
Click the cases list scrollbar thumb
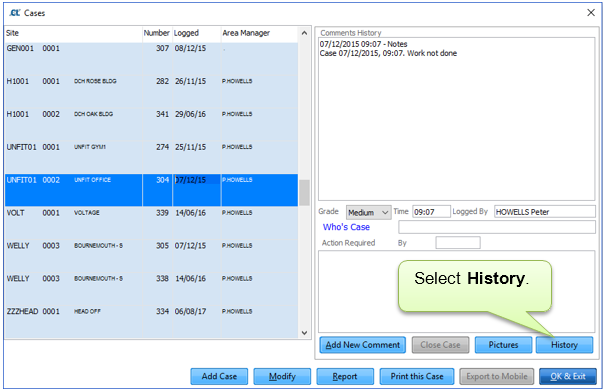(x=304, y=193)
